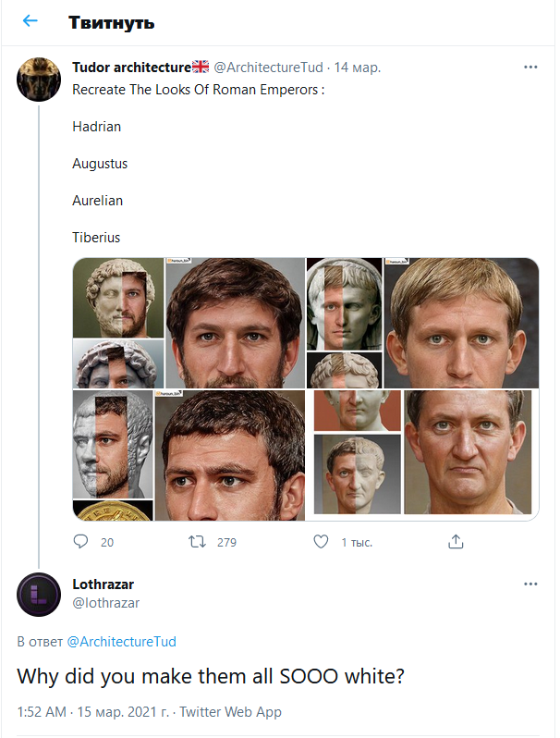Click the 14 мар. tweet date
Viewport: 560px width, 738px height.
(358, 68)
